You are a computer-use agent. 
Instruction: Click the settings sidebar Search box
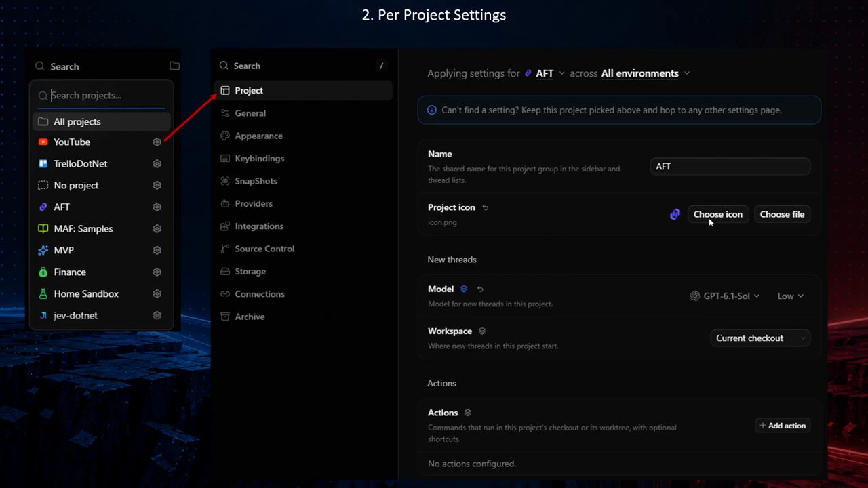[x=303, y=66]
